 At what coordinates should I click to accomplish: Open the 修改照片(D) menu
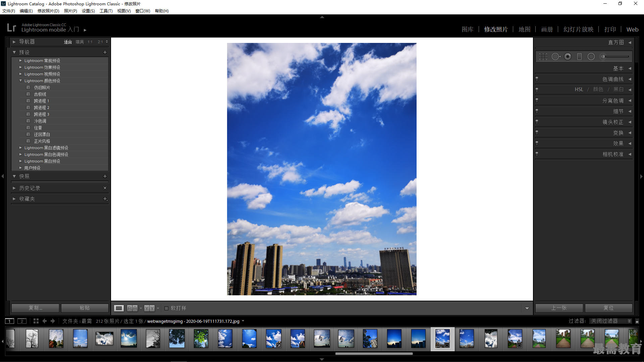pos(48,11)
